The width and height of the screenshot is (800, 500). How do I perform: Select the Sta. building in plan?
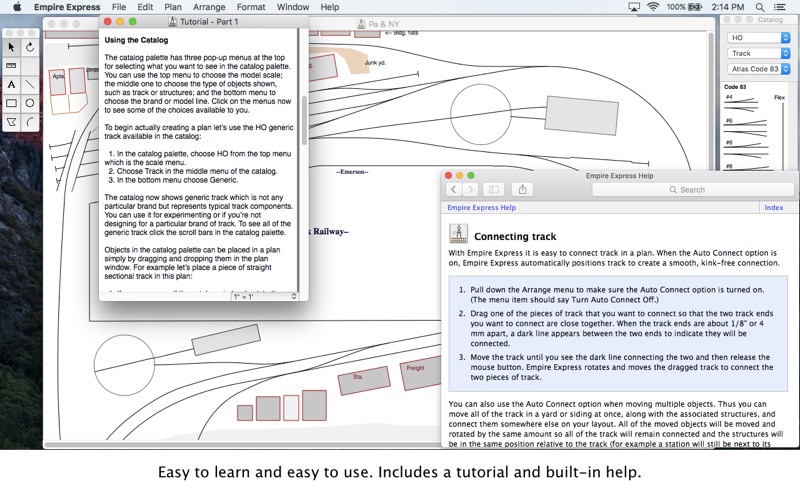pos(364,381)
